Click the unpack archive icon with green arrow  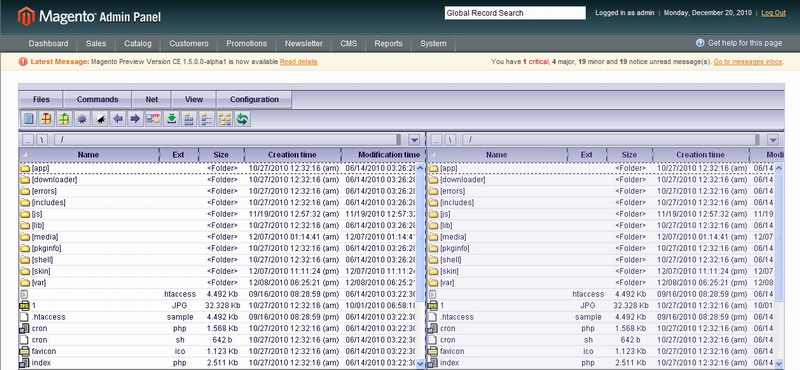click(x=64, y=119)
